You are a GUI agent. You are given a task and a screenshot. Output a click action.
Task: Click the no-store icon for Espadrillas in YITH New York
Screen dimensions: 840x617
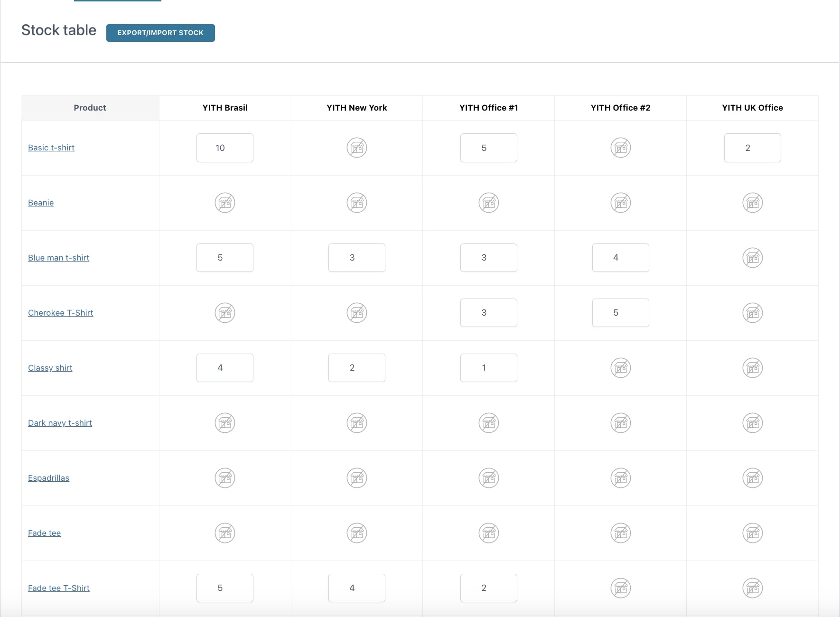click(357, 478)
